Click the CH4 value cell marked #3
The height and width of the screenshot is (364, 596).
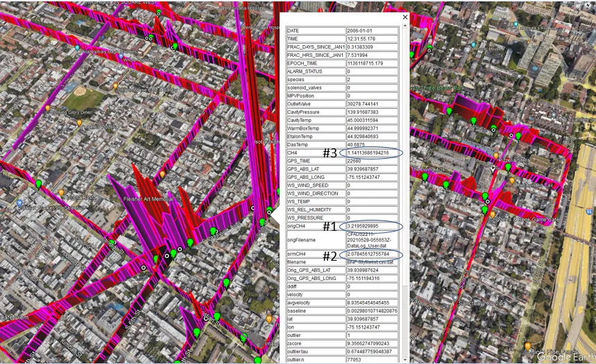(x=372, y=153)
